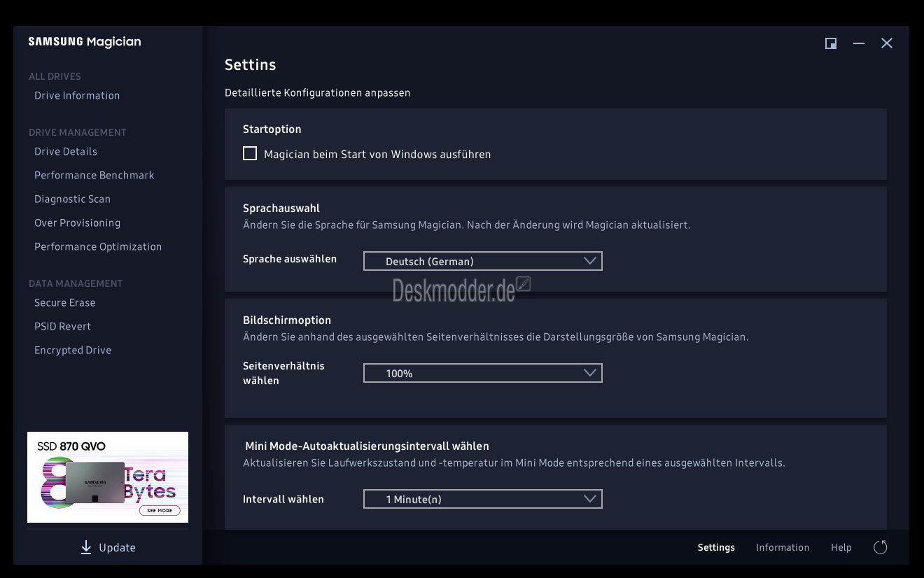Click the Update button
The height and width of the screenshot is (578, 924).
click(108, 547)
